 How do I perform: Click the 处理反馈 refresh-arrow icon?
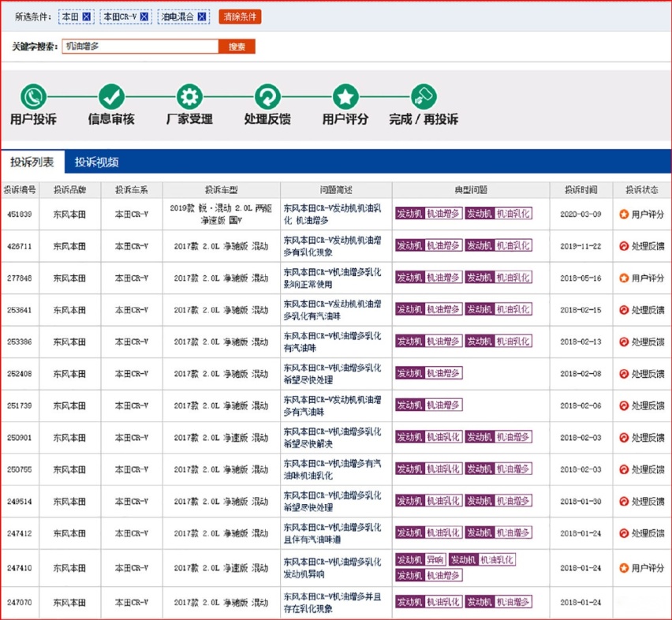(267, 97)
